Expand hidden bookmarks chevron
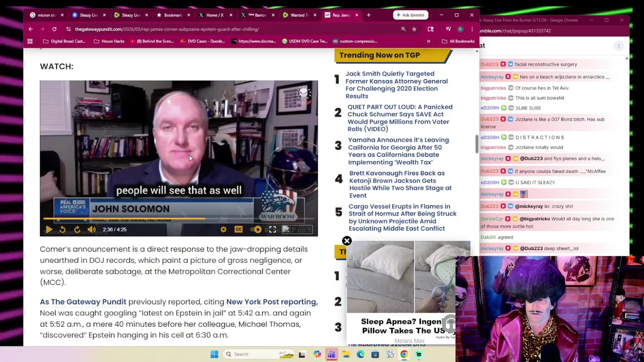This screenshot has width=644, height=362. (x=429, y=41)
